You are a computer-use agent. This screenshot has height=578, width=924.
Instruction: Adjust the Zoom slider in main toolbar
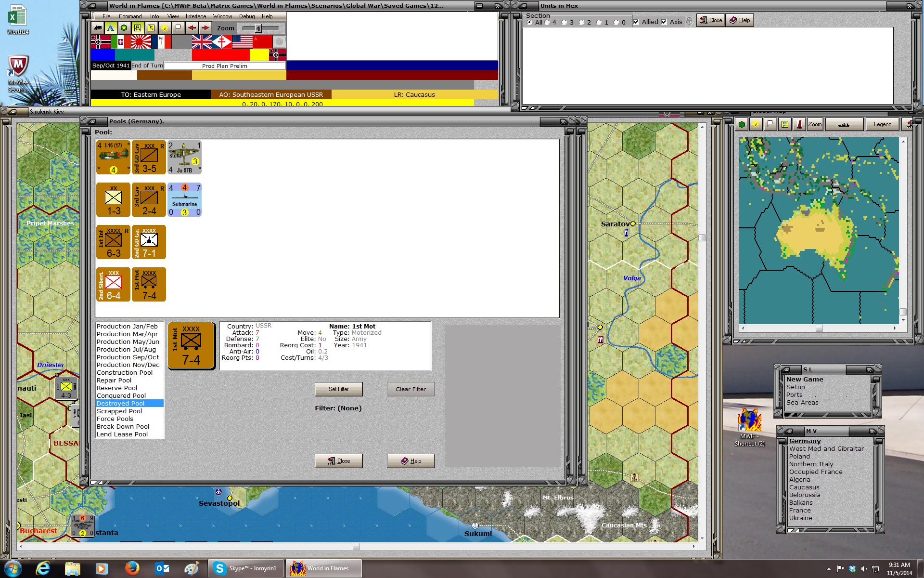tap(258, 28)
